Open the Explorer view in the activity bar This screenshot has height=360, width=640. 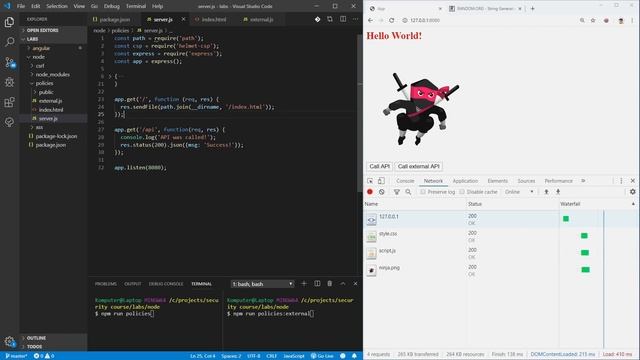(9, 22)
